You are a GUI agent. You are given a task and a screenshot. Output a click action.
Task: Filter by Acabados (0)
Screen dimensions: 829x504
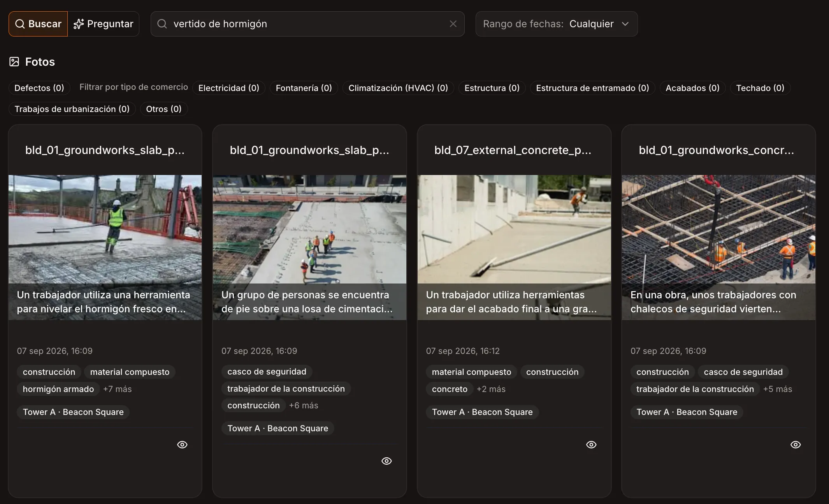click(x=692, y=88)
